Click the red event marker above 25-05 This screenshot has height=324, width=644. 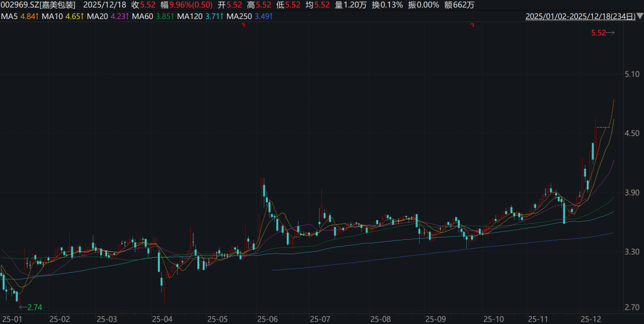tap(243, 26)
